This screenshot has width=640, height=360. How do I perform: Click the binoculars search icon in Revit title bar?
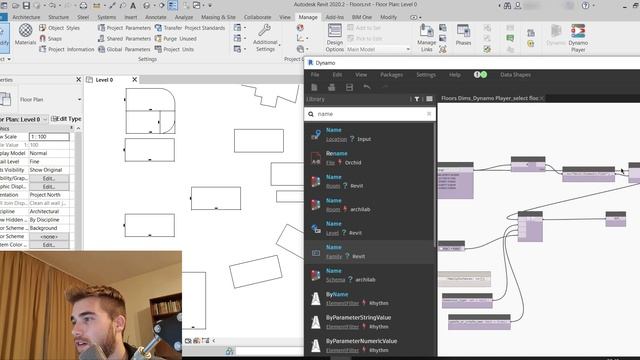[x=507, y=5]
